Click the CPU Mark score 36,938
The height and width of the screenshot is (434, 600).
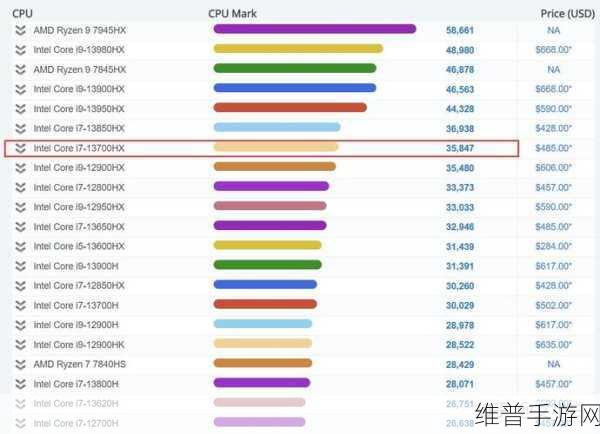coord(460,129)
